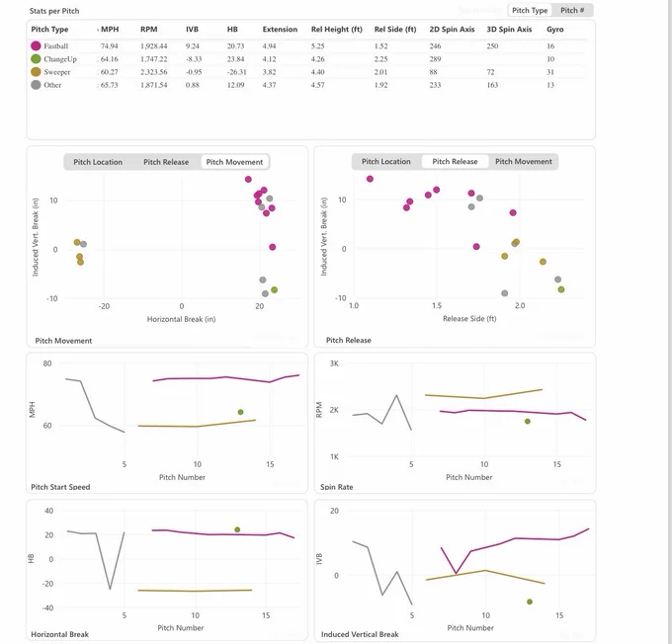Sort by the 2D Spin Axis column

click(452, 29)
